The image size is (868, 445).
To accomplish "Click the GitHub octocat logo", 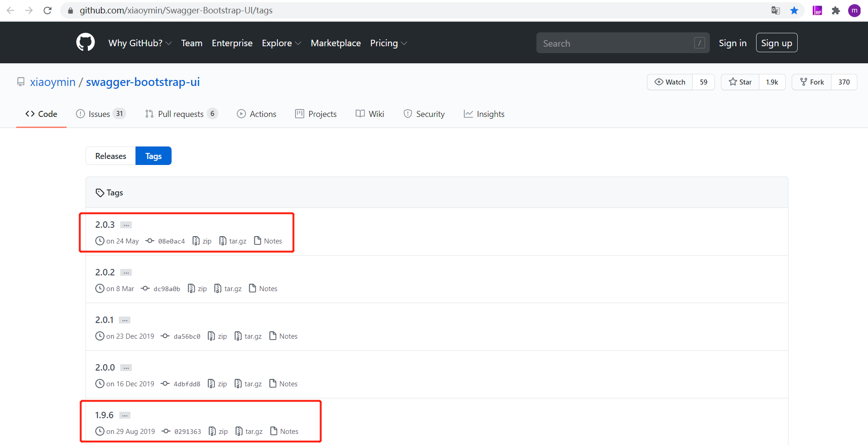I will tap(86, 43).
